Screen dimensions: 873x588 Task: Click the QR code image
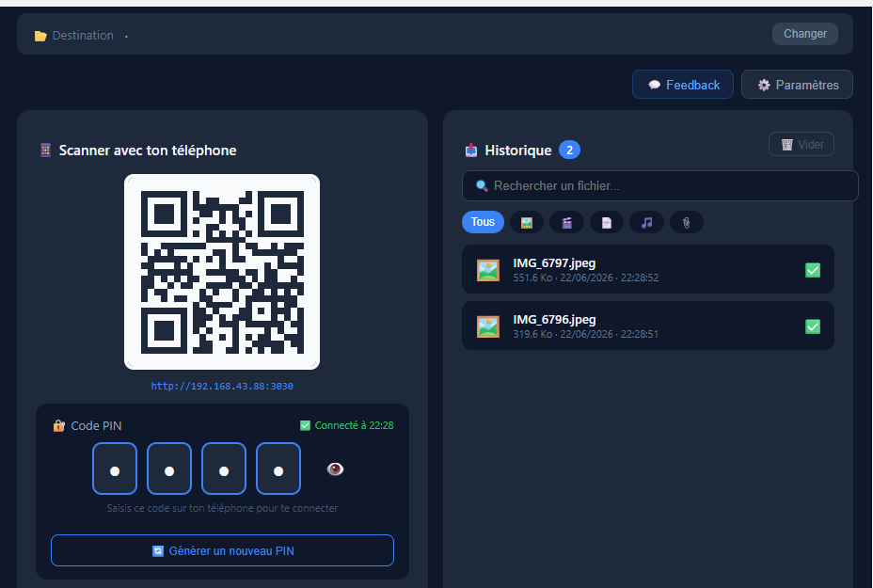pyautogui.click(x=222, y=272)
